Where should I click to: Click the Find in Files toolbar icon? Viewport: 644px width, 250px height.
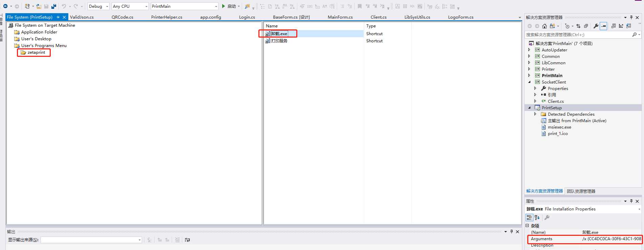coord(247,6)
